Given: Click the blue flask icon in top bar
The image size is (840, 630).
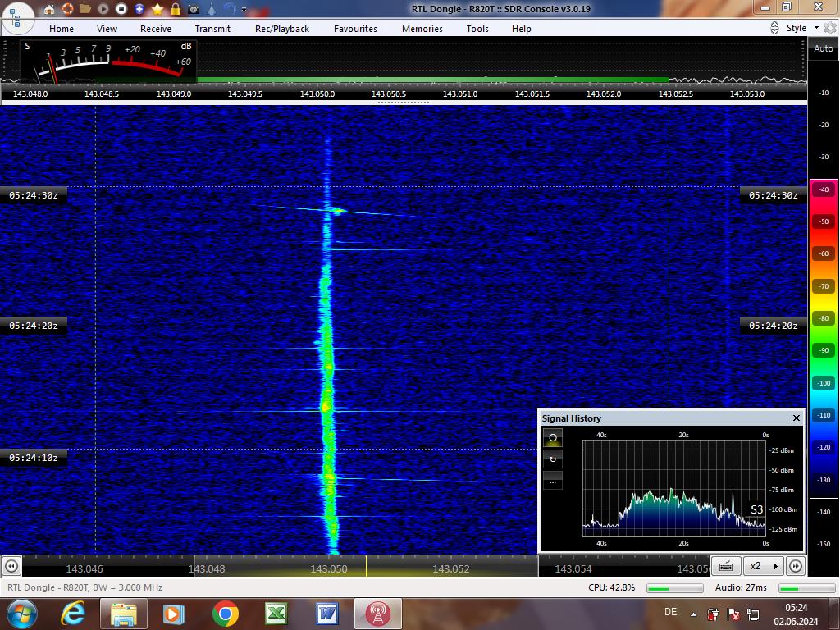Looking at the screenshot, I should (x=212, y=9).
